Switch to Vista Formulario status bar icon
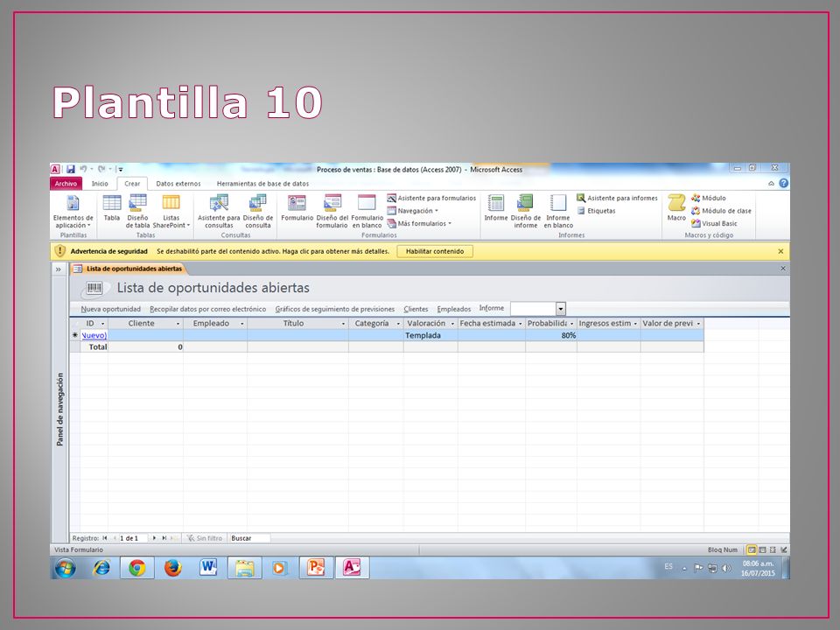 (752, 550)
